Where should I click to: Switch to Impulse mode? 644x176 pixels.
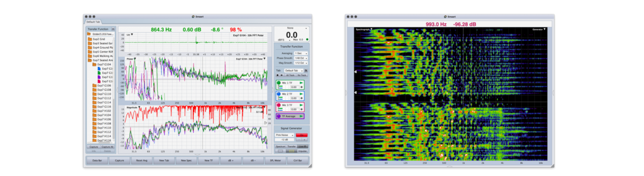point(303,151)
